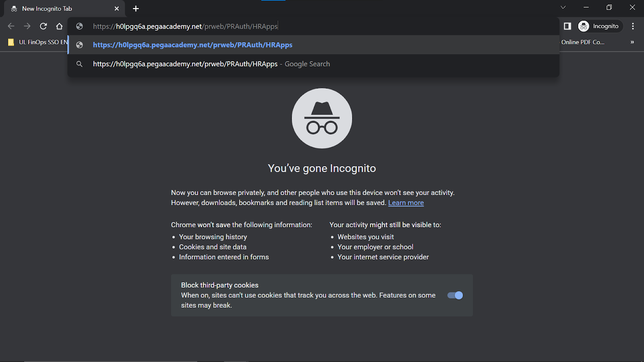Go forward with the forward arrow
The height and width of the screenshot is (362, 644).
27,26
